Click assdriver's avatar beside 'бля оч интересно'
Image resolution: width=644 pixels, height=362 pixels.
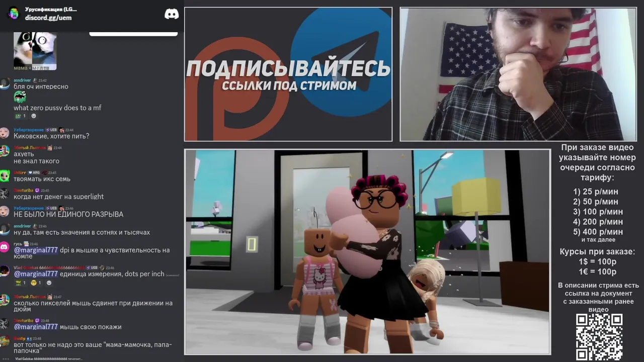point(5,83)
